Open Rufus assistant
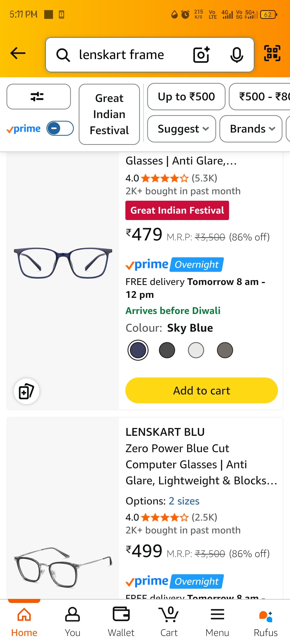The image size is (290, 644). (x=266, y=621)
